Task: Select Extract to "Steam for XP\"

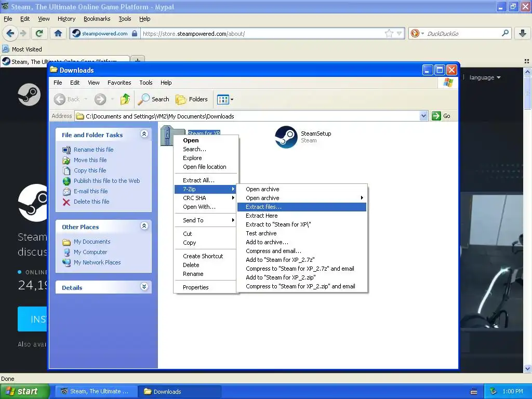Action: (302, 224)
